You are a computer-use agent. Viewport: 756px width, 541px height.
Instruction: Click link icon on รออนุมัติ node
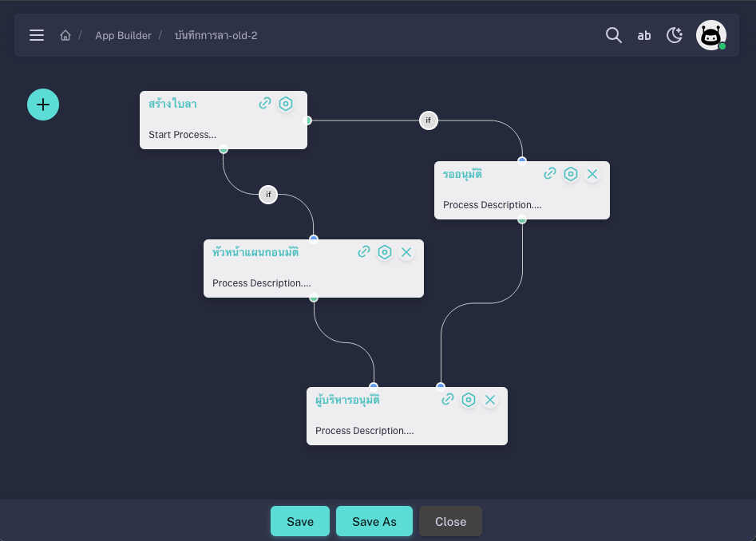tap(550, 174)
